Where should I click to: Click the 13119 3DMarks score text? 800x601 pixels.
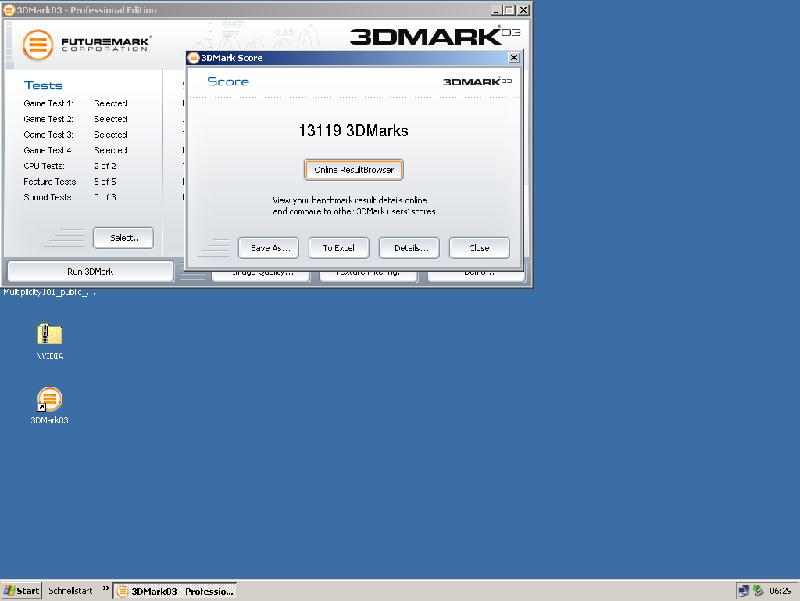pyautogui.click(x=354, y=131)
